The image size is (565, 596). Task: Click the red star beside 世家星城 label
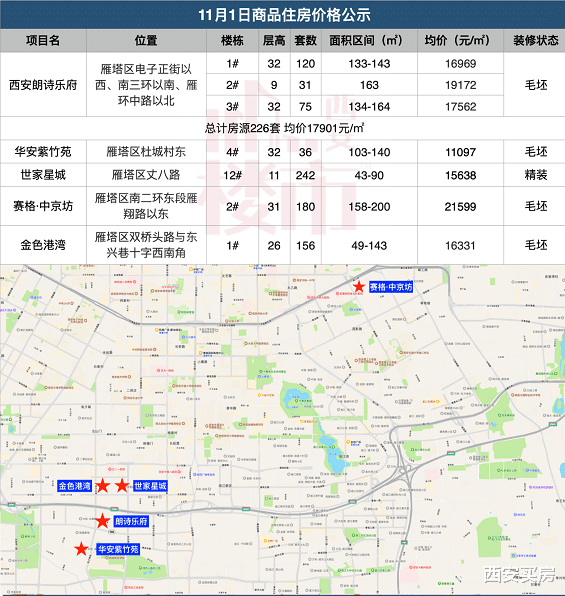pyautogui.click(x=122, y=485)
